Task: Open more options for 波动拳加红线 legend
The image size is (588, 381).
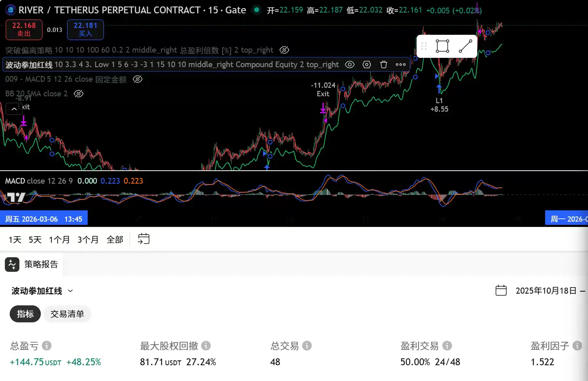Action: [400, 65]
